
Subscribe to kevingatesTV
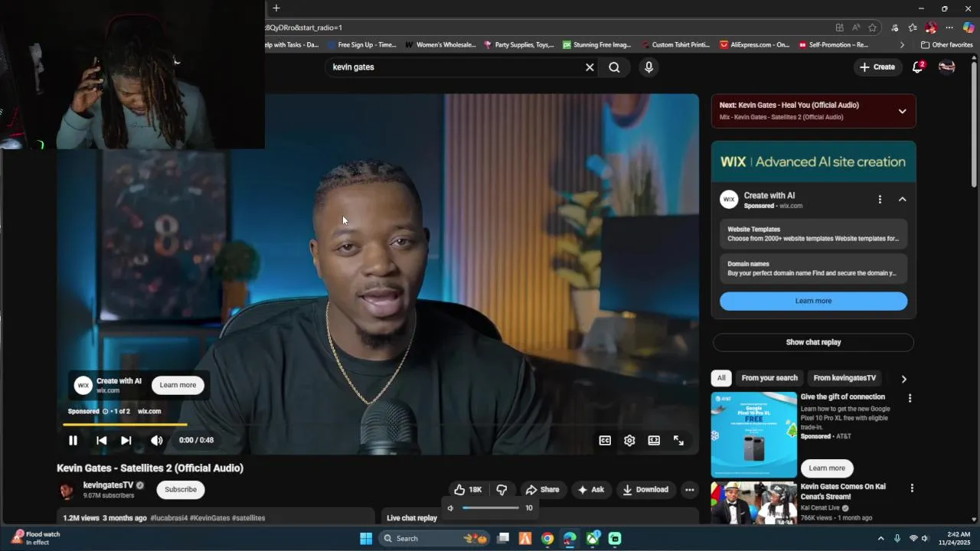coord(181,490)
